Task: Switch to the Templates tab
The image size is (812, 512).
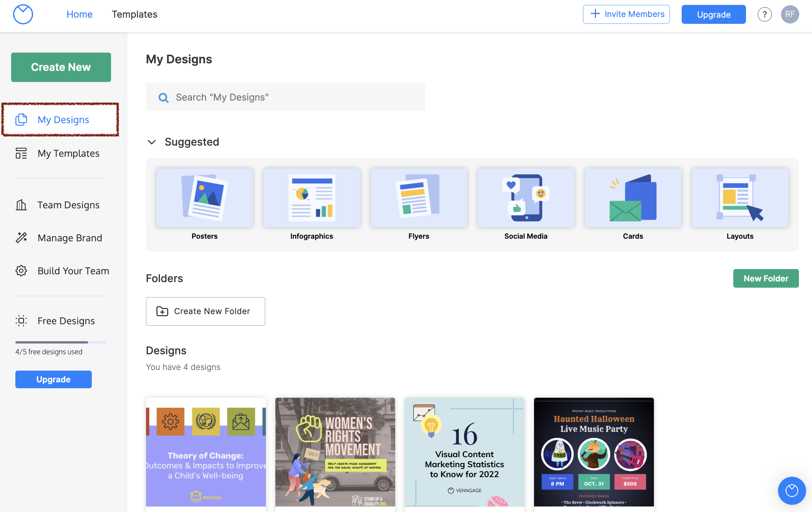Action: click(x=134, y=14)
